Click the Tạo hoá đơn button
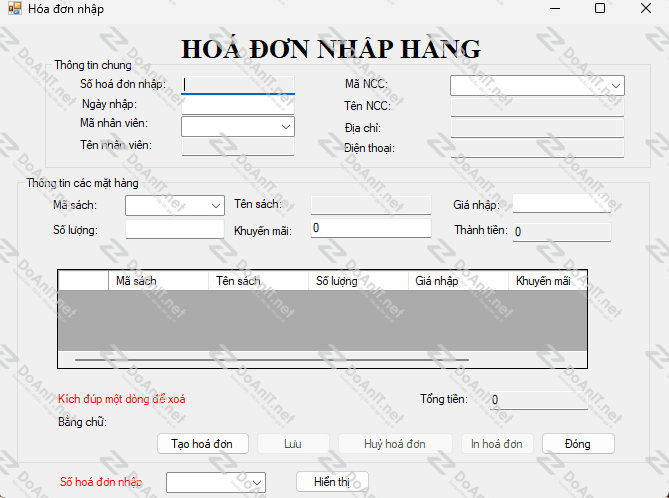Viewport: 669px width, 498px height. (x=202, y=444)
